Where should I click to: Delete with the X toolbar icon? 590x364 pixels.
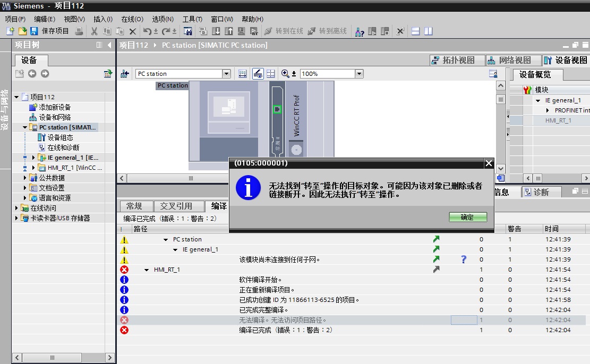pyautogui.click(x=132, y=31)
